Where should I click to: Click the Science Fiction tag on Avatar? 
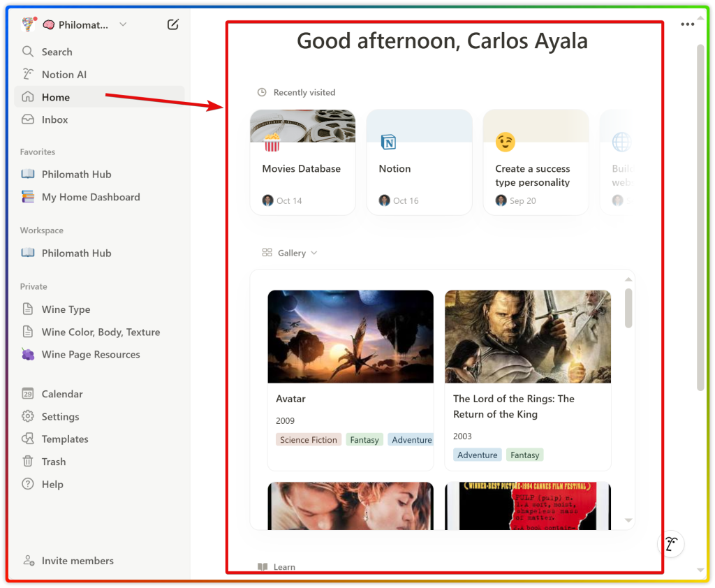point(309,440)
